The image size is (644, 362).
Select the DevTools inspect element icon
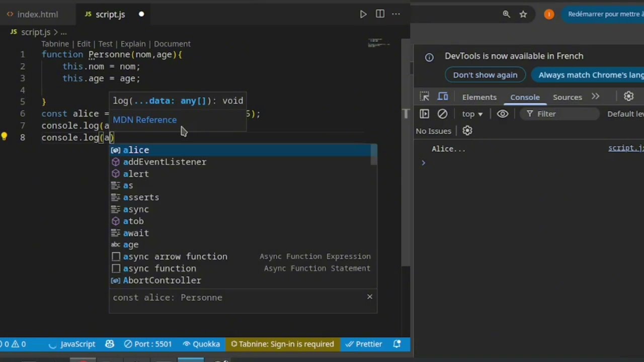(425, 97)
